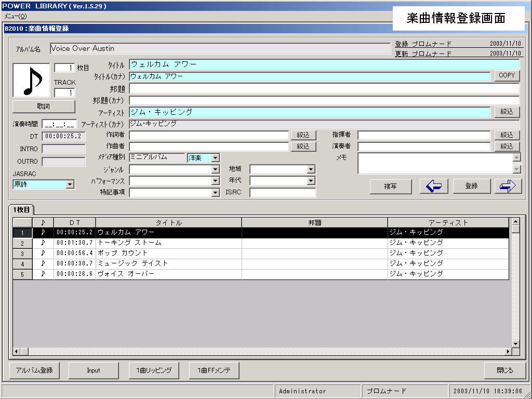Viewport: 532px width, 399px height.
Task: Click the large music note album image
Action: pos(31,81)
